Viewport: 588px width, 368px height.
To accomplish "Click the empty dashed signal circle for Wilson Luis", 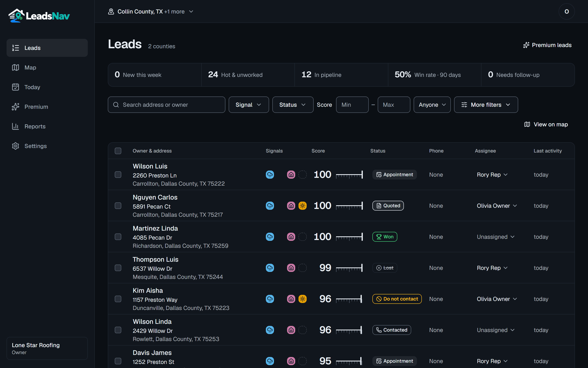I will pyautogui.click(x=302, y=175).
